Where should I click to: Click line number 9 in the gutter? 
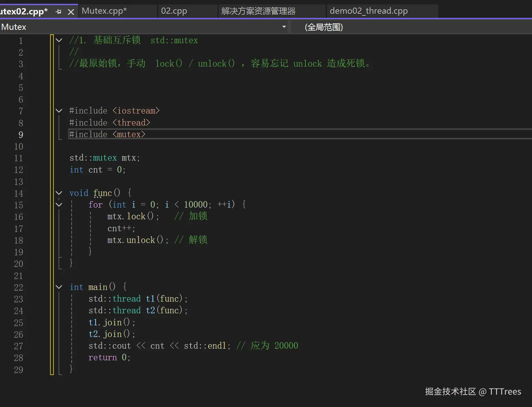[21, 135]
